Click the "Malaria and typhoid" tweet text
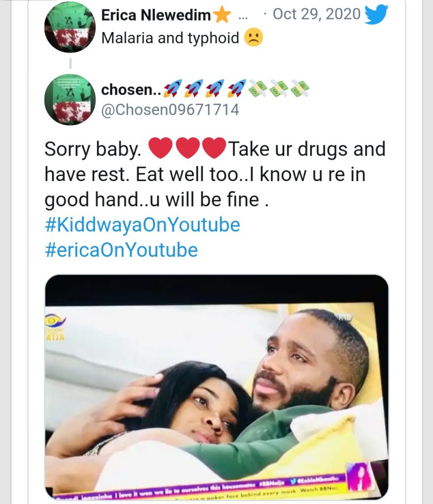Viewport: 433px width, 504px height. (170, 38)
